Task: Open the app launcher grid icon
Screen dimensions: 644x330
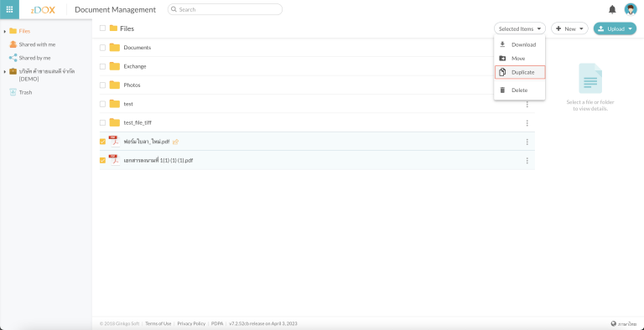Action: [x=9, y=9]
